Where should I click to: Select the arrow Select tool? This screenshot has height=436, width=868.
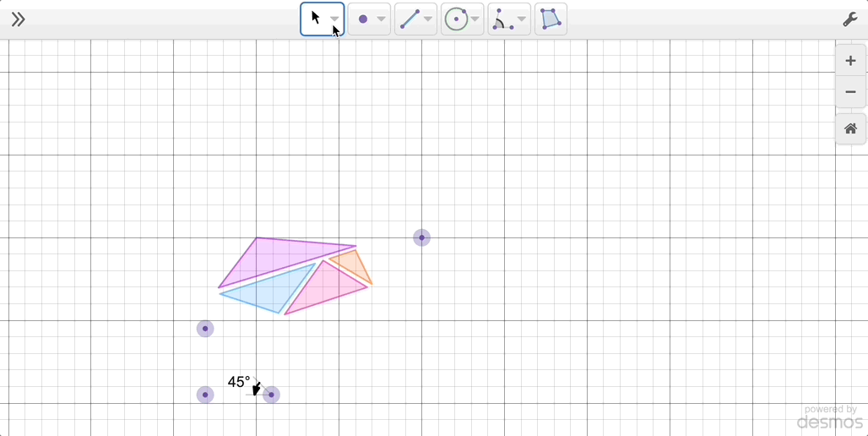[316, 19]
